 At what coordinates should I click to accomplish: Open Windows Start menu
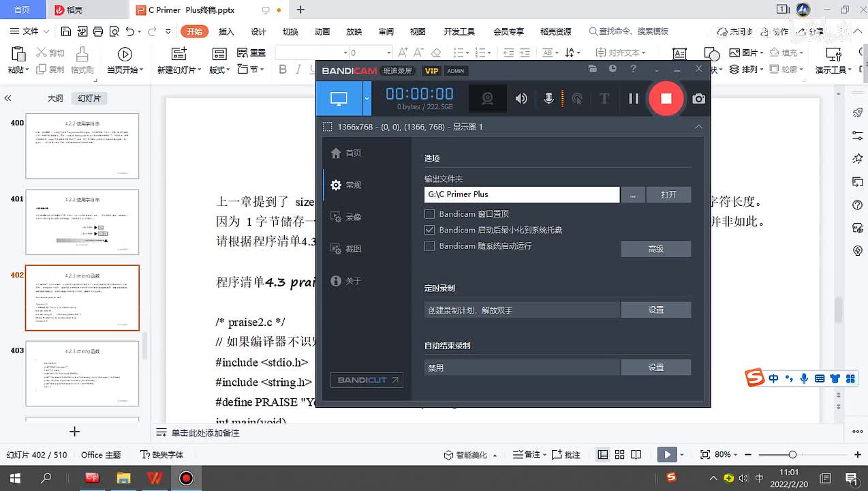(x=14, y=478)
